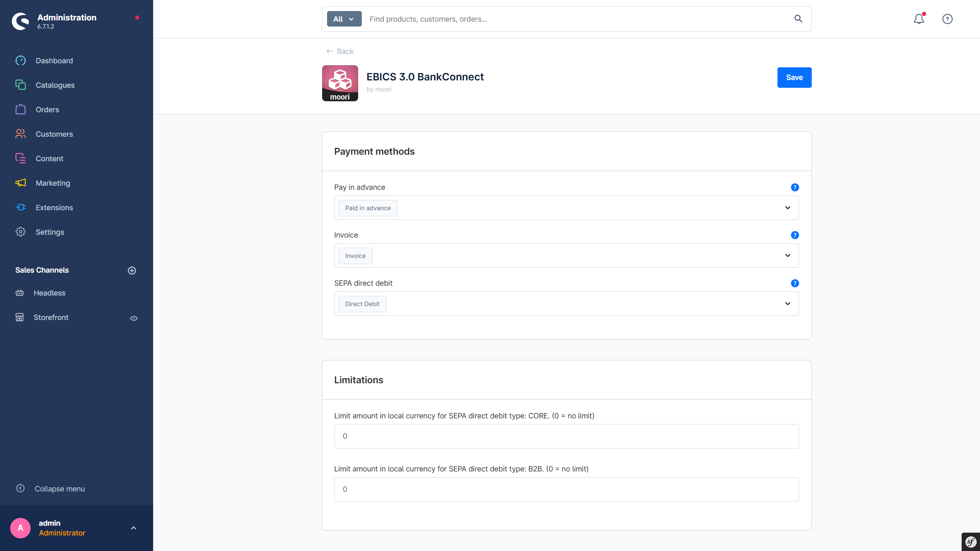Open the Extensions menu
980x551 pixels.
[x=54, y=208]
